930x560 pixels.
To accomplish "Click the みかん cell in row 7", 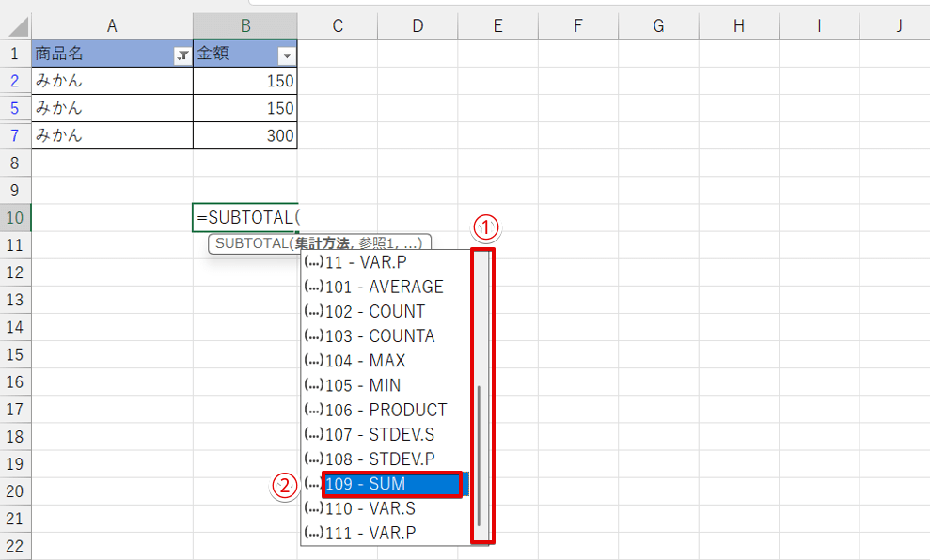I will (x=112, y=135).
